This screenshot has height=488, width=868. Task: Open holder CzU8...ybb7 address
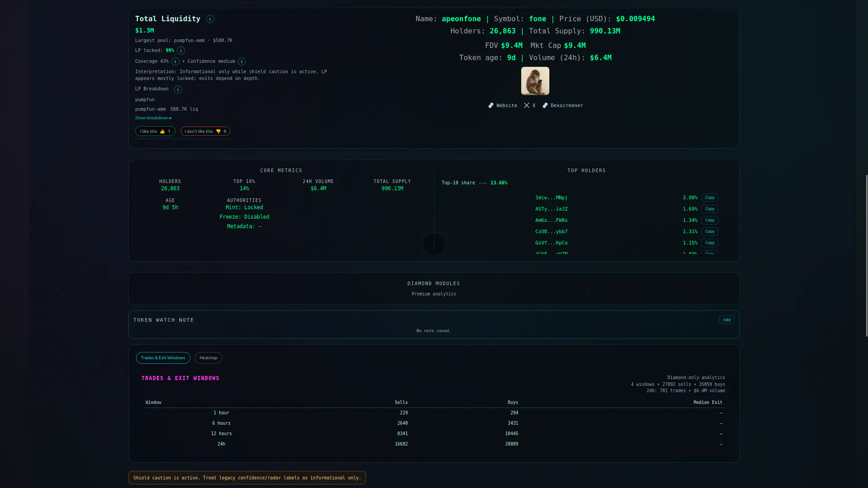click(551, 232)
